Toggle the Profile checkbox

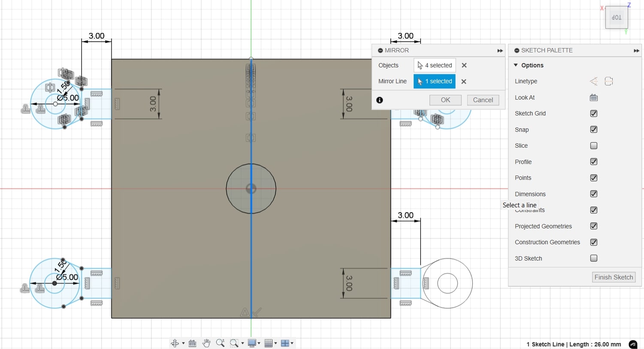(x=594, y=161)
